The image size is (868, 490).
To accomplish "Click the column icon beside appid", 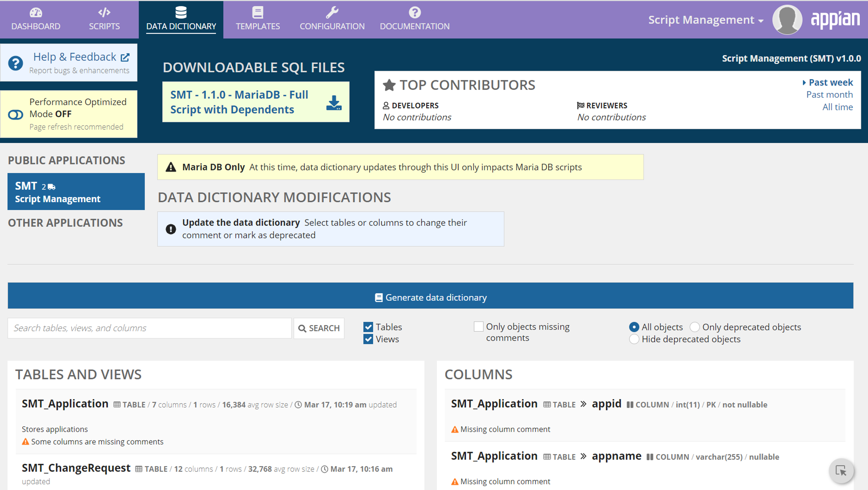I will [630, 405].
